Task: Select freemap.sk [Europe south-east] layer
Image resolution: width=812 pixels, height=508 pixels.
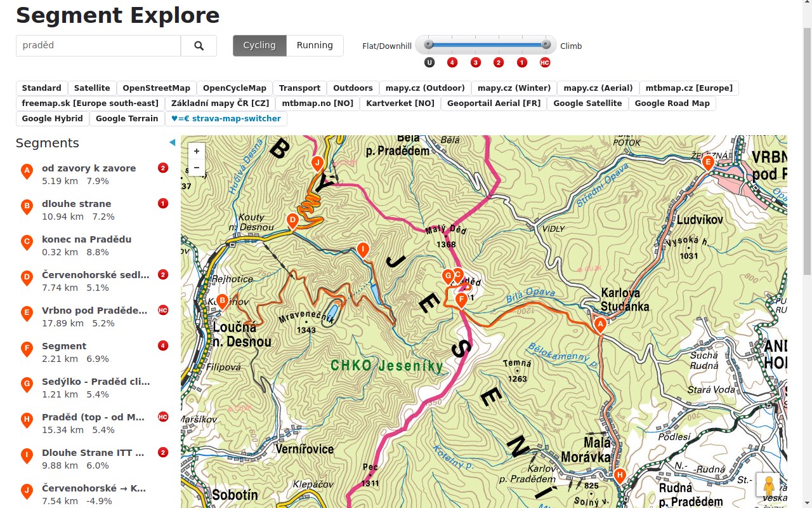Action: click(x=90, y=104)
